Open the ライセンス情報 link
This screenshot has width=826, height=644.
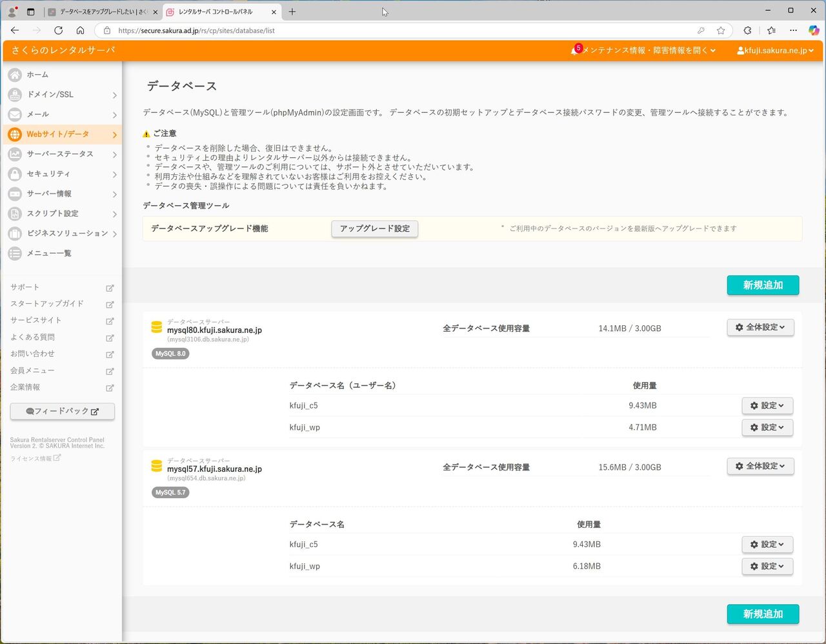35,458
